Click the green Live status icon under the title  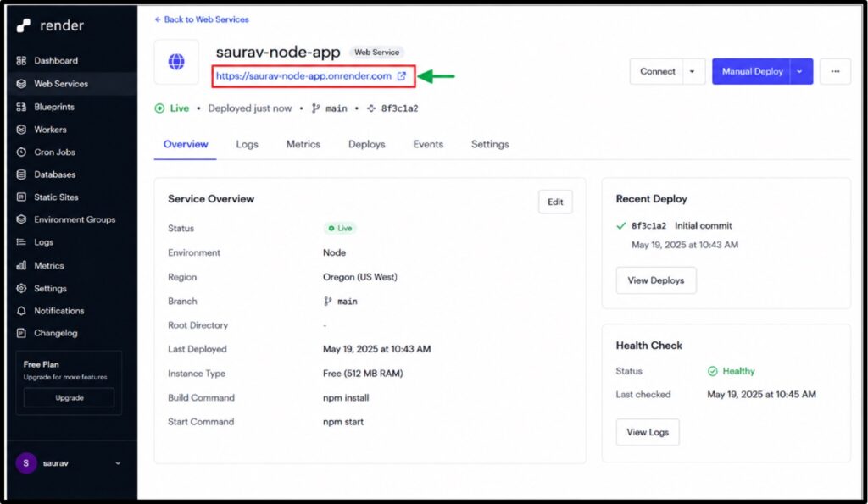pos(159,108)
